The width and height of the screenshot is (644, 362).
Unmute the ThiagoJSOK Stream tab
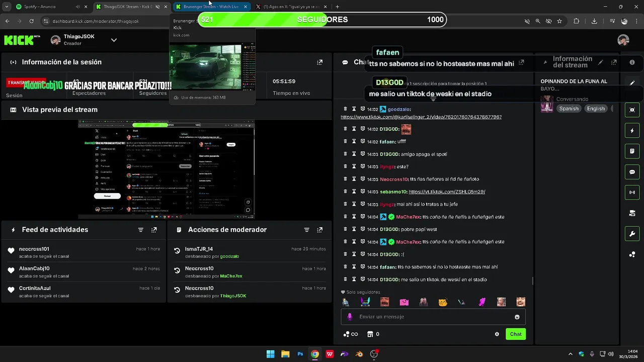(157, 7)
